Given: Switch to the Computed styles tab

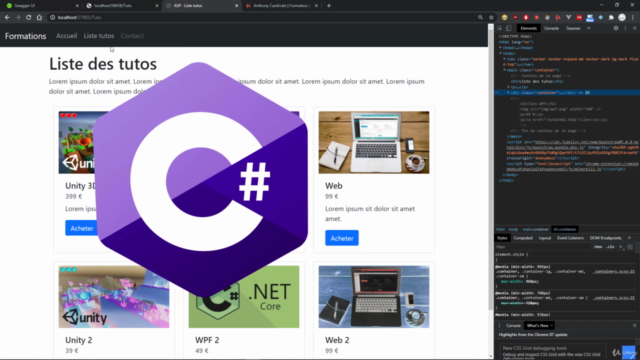Looking at the screenshot, I should click(x=523, y=238).
